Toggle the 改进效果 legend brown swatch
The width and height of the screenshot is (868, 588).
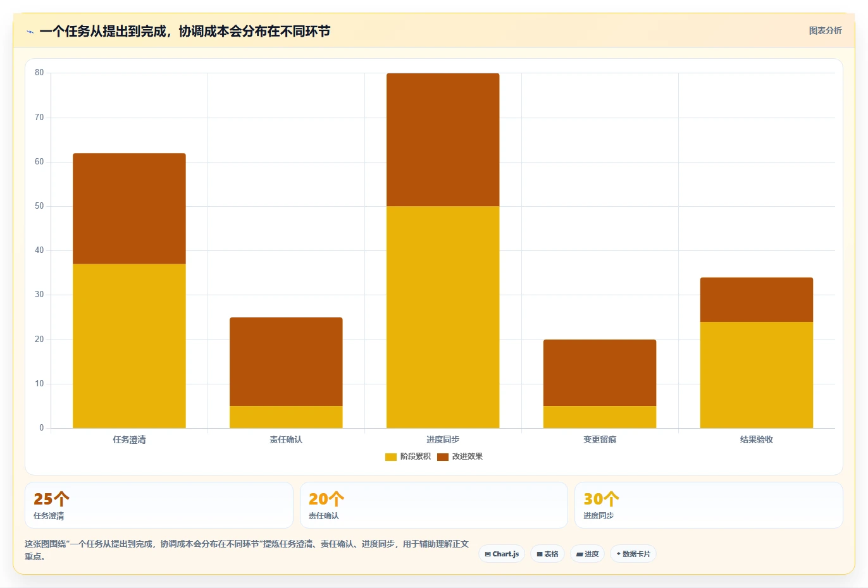click(443, 456)
